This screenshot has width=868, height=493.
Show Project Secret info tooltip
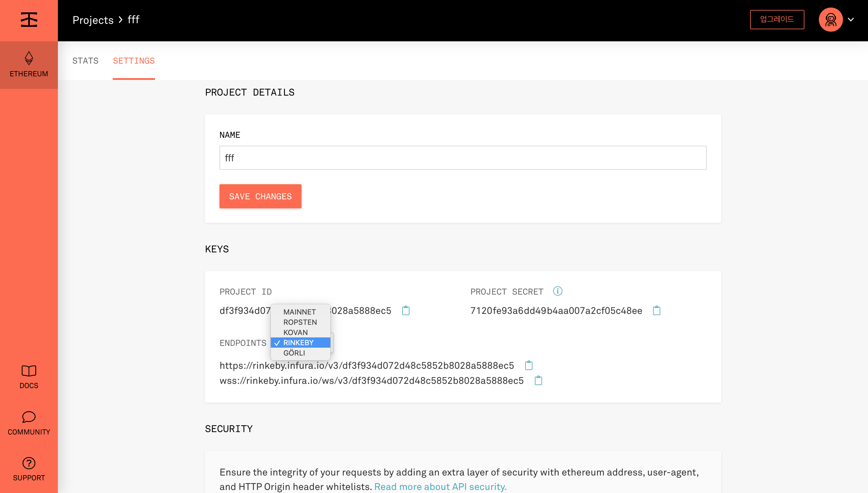(557, 291)
